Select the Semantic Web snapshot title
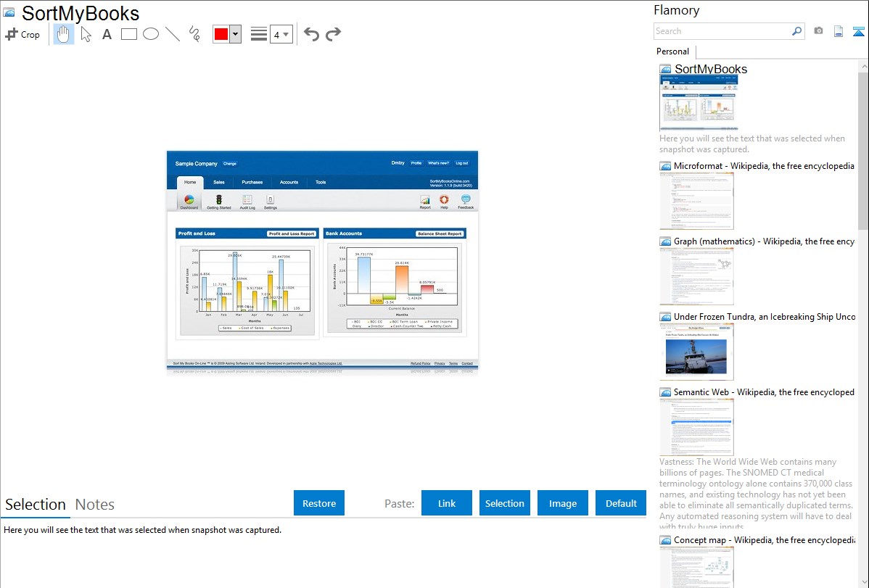 click(x=764, y=392)
